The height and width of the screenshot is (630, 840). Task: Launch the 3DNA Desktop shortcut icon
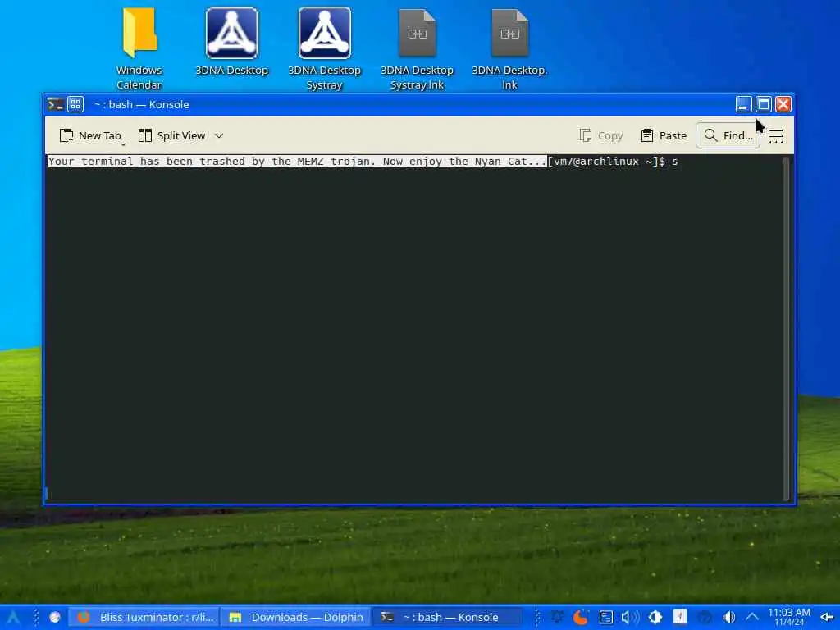tap(231, 43)
